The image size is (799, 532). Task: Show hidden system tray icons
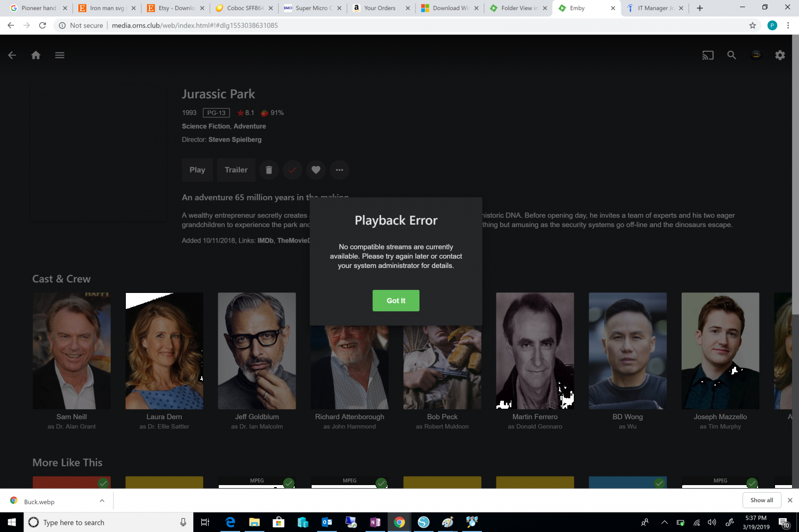click(664, 523)
